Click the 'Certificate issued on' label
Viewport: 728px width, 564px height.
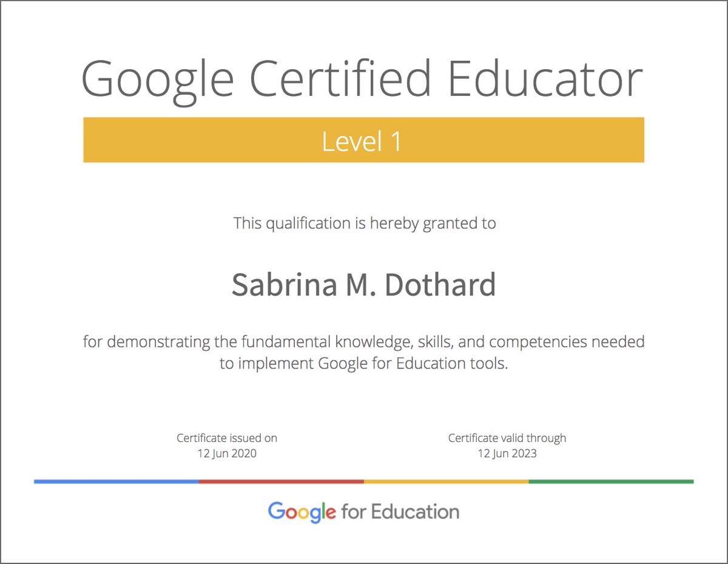pos(227,438)
